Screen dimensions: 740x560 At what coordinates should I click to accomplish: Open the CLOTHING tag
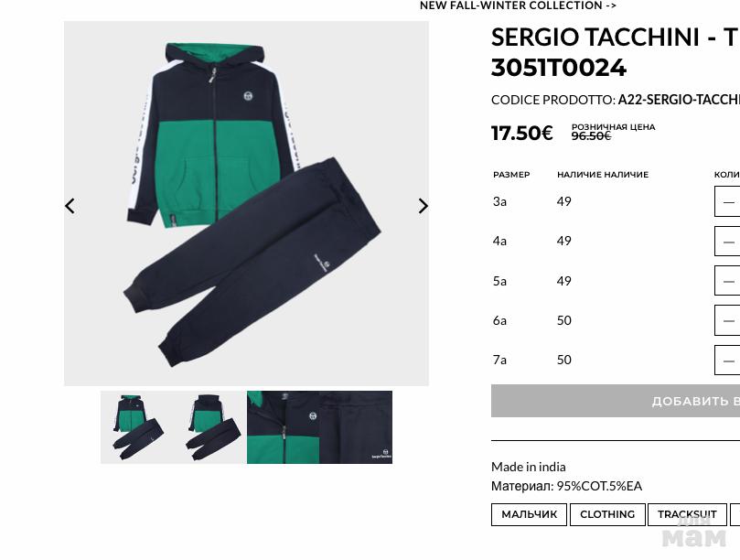[607, 514]
